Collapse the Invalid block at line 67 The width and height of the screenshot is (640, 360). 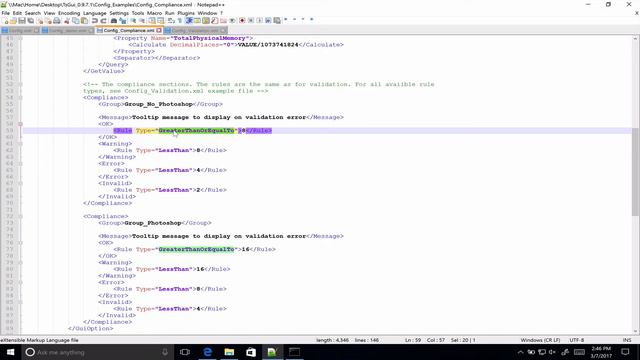(20, 183)
